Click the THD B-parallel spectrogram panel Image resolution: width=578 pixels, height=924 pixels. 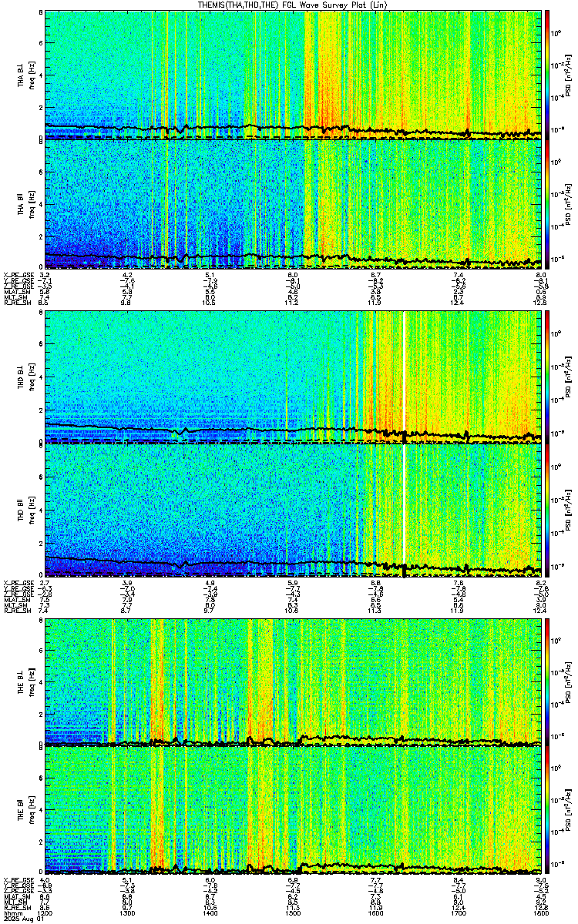click(x=294, y=511)
